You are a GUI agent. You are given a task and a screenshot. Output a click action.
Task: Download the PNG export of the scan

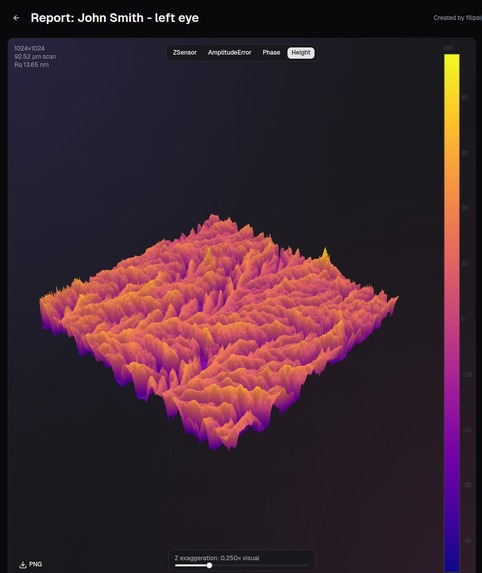(x=31, y=564)
